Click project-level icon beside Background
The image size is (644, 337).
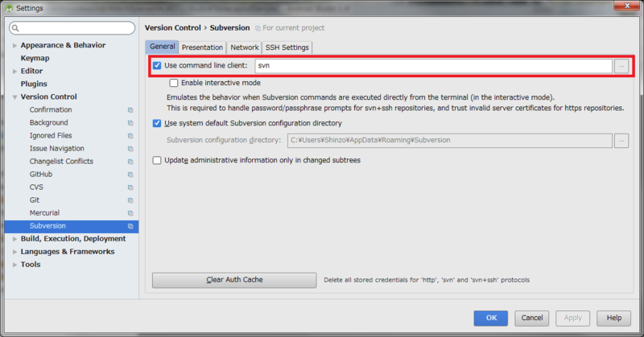point(130,123)
